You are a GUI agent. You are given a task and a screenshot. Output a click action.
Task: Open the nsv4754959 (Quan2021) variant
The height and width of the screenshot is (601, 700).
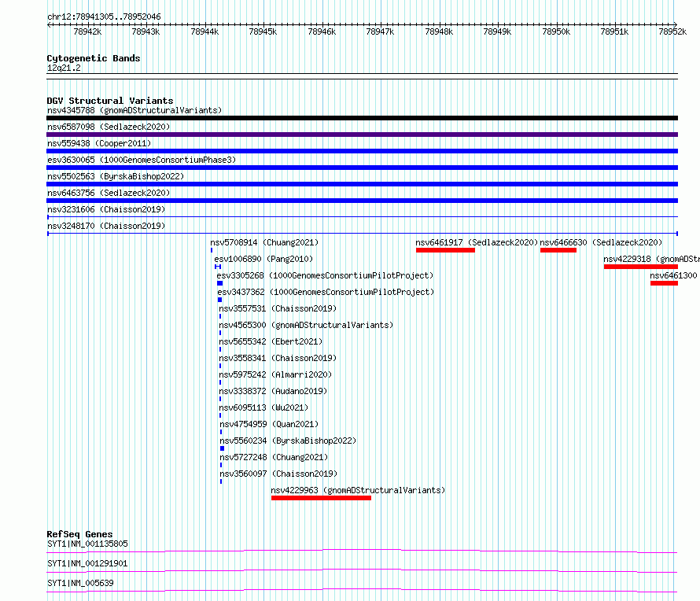coord(269,424)
